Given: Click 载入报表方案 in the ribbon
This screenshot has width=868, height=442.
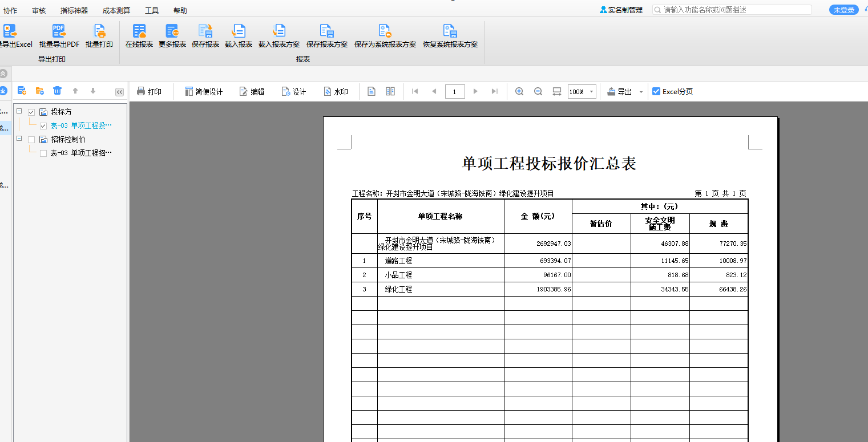Looking at the screenshot, I should point(279,37).
